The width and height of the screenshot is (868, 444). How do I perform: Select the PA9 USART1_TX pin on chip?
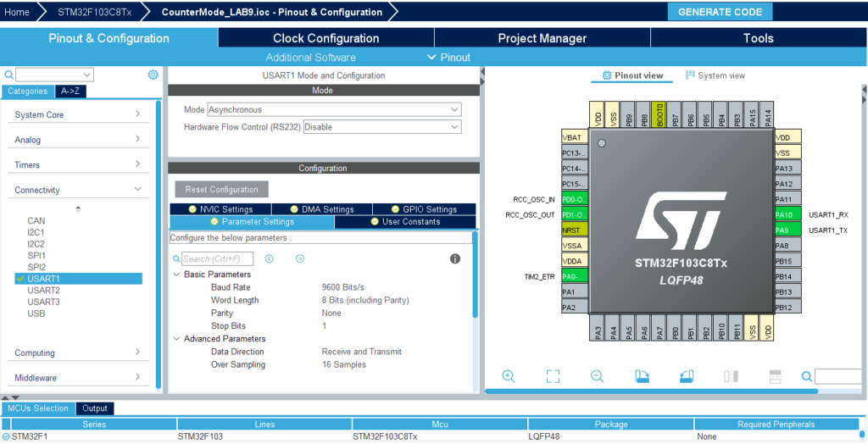(783, 230)
